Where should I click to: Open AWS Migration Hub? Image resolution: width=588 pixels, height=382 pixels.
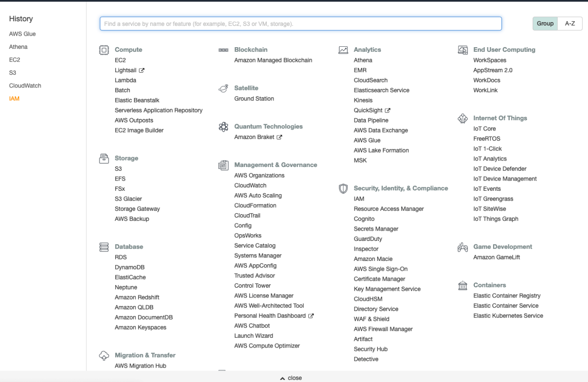tap(140, 366)
